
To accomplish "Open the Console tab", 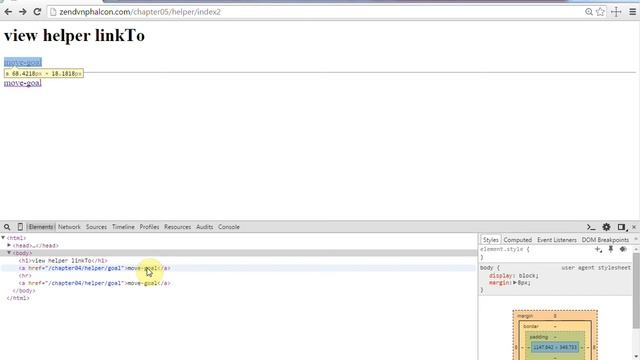I will pos(229,227).
